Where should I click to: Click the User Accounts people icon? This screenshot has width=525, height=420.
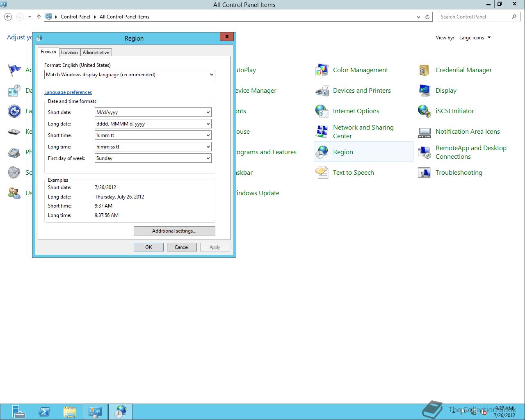point(14,193)
